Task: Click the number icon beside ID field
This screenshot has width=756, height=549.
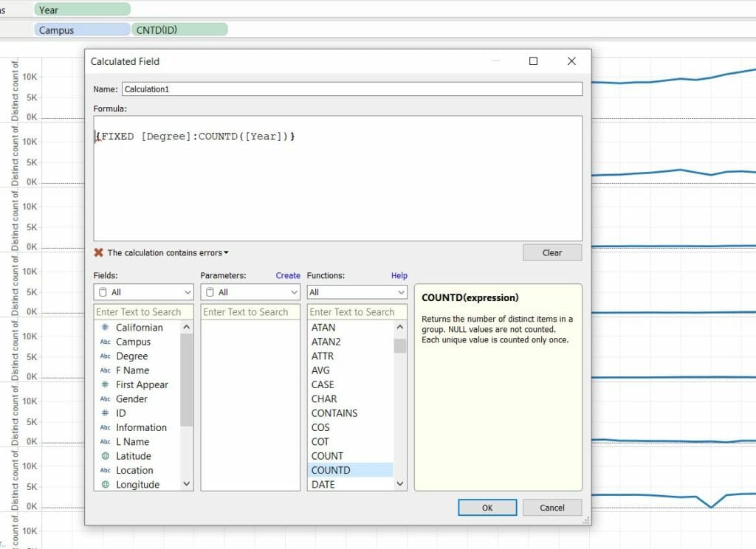Action: (105, 413)
